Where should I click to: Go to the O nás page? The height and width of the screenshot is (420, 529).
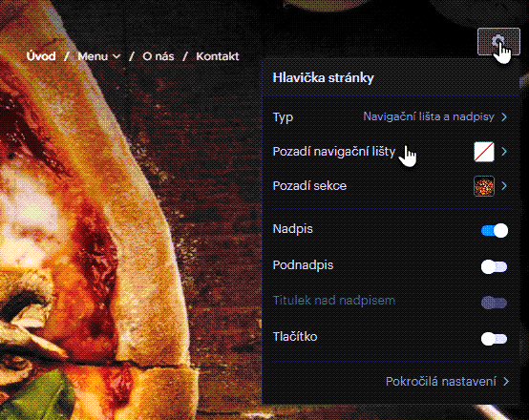point(159,56)
